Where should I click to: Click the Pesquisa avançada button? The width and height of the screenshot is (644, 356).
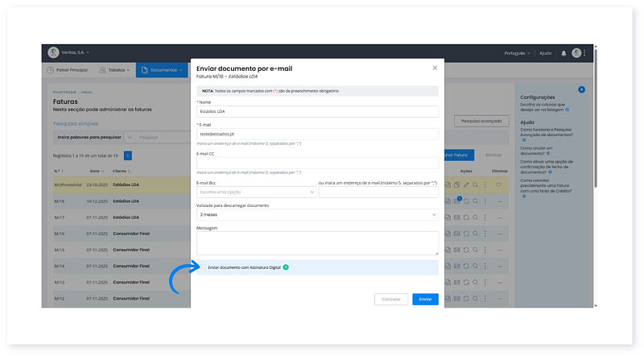[481, 121]
